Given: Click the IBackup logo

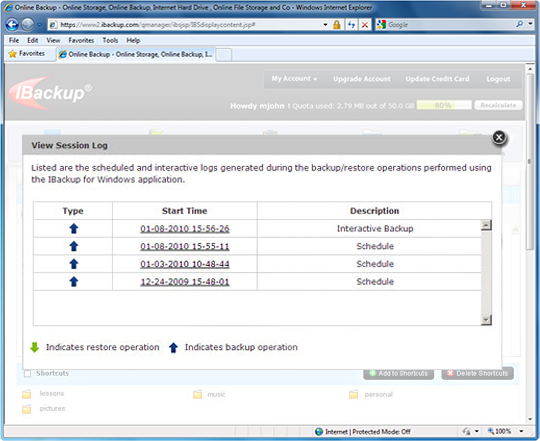Looking at the screenshot, I should 50,92.
